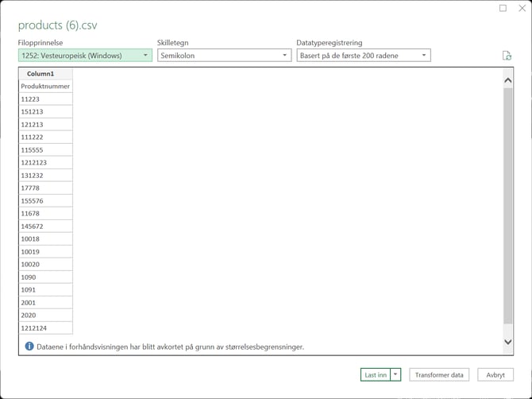Open the Filopprinnelse encoding dropdown
The width and height of the screenshot is (532, 399).
pos(85,56)
